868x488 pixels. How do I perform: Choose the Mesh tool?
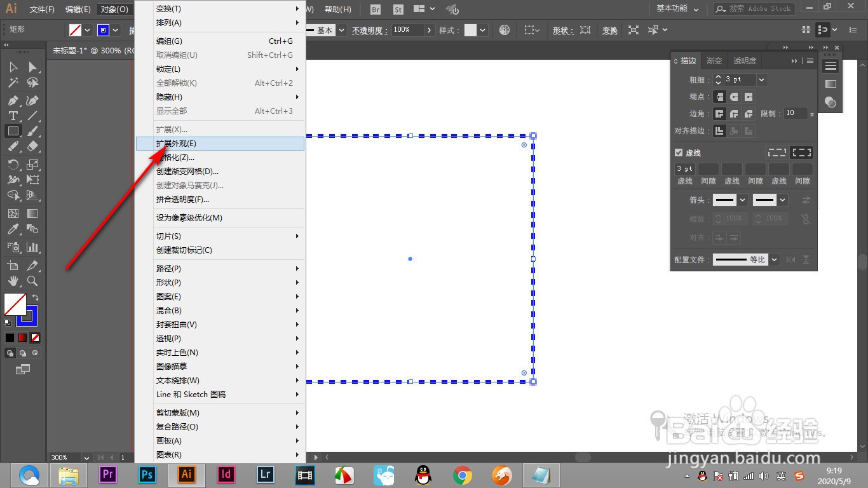(x=13, y=213)
